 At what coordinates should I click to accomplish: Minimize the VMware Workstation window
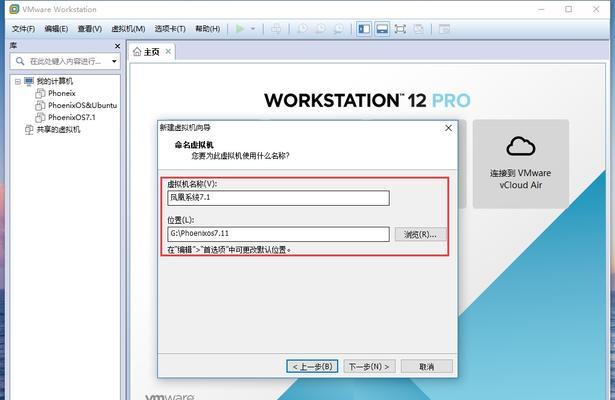(x=541, y=9)
